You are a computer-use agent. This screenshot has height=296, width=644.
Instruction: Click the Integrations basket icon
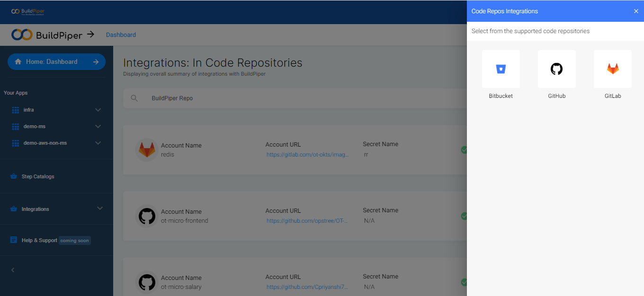(14, 209)
